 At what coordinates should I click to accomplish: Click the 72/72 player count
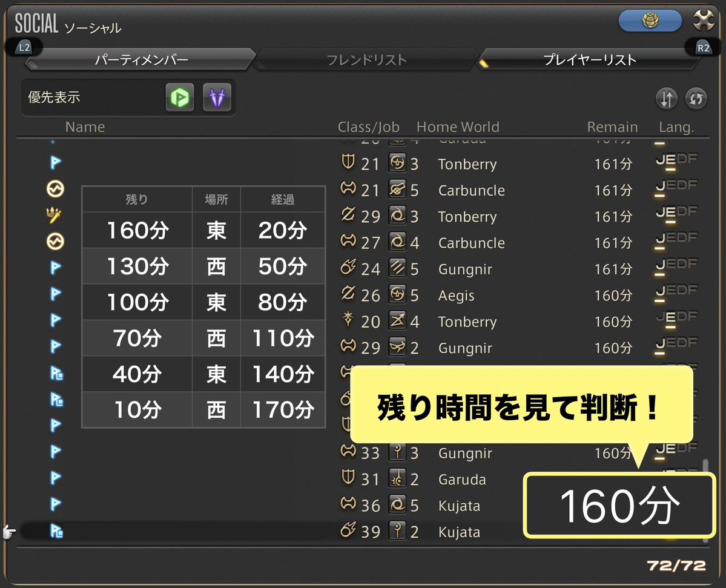click(676, 566)
